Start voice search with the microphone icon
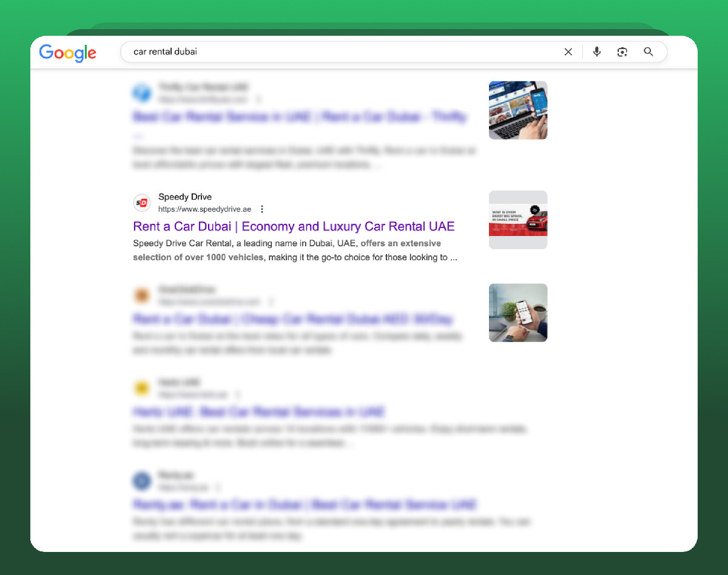 pyautogui.click(x=597, y=52)
